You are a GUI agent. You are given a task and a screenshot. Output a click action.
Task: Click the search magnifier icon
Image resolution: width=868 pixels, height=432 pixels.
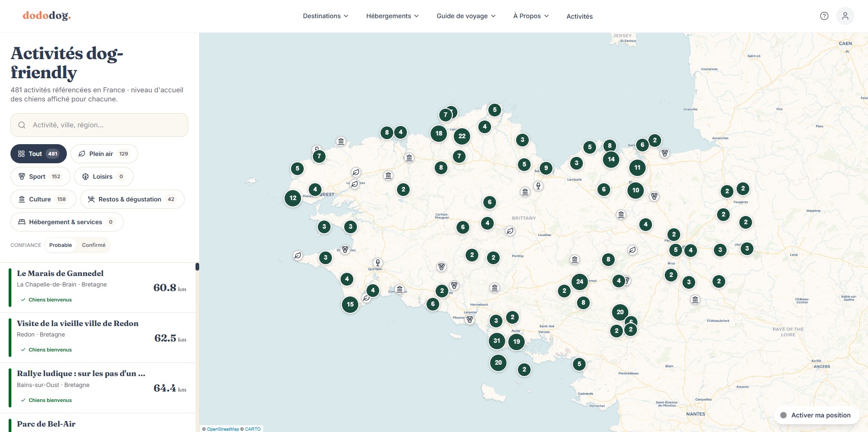point(22,125)
